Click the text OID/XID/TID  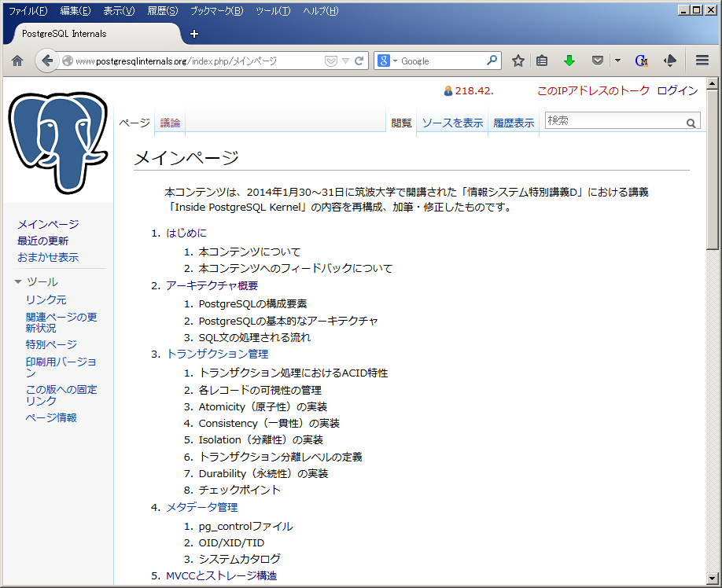point(231,542)
